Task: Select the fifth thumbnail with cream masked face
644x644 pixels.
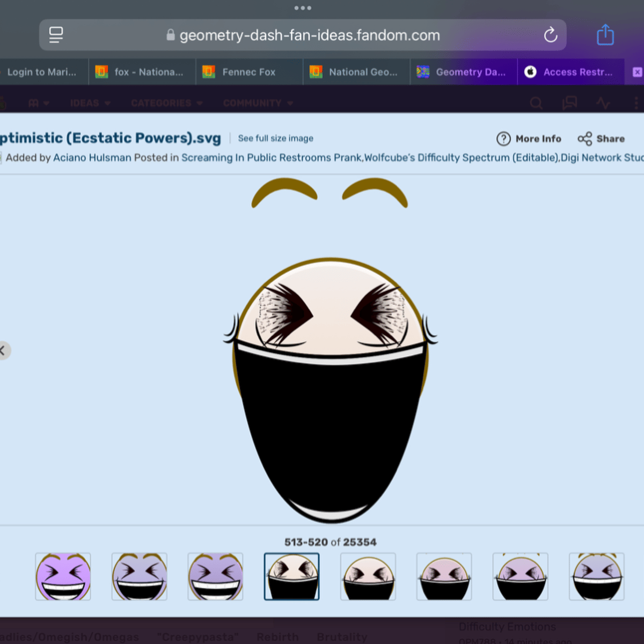Action: point(368,576)
